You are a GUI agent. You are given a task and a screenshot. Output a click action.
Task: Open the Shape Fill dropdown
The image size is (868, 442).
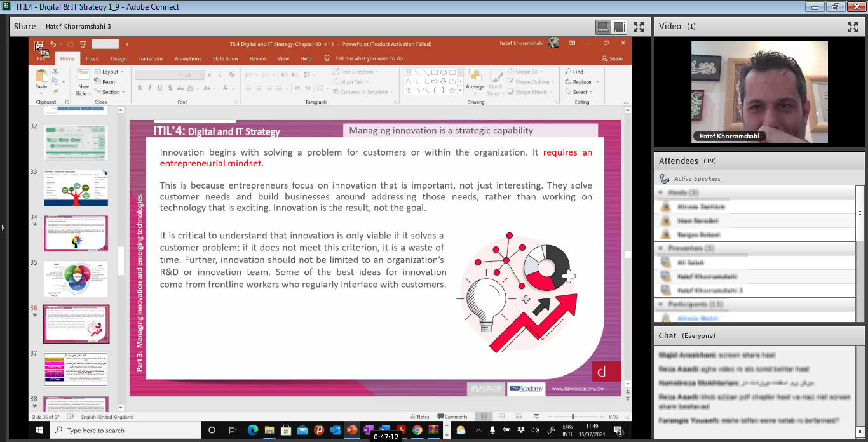coord(527,72)
